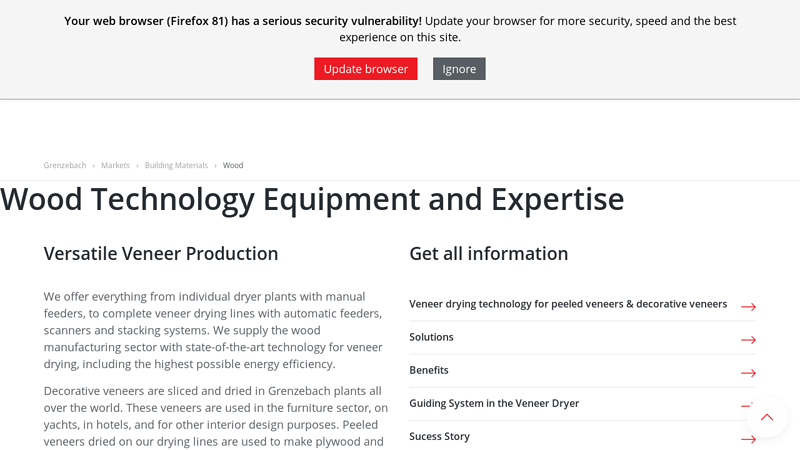800x450 pixels.
Task: Click the red arrow next to Solutions
Action: pyautogui.click(x=748, y=339)
